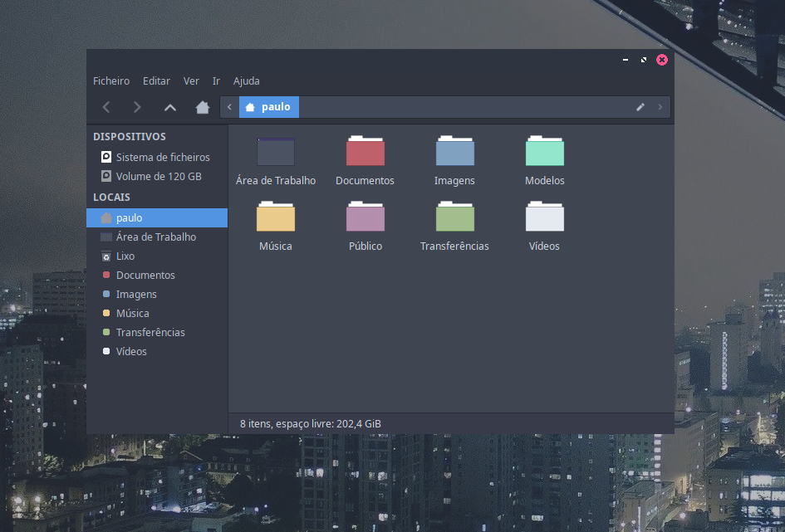The height and width of the screenshot is (532, 785).
Task: Click the home folder toolbar icon
Action: click(x=202, y=107)
